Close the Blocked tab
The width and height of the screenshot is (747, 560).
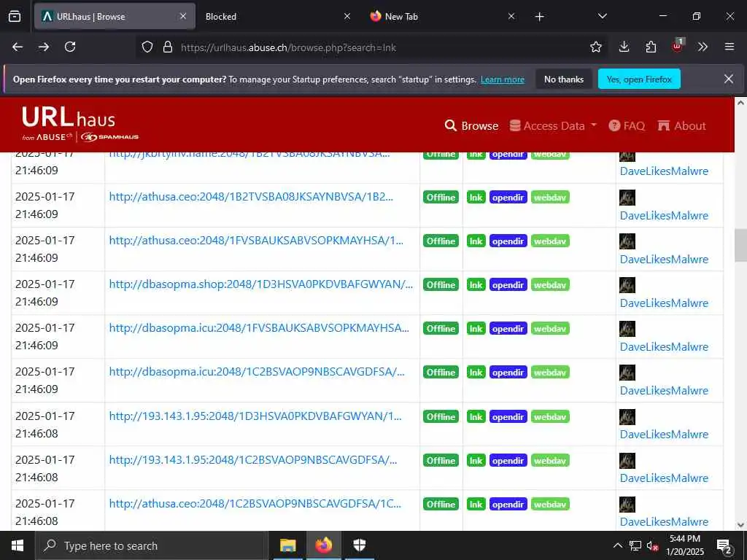pos(347,17)
